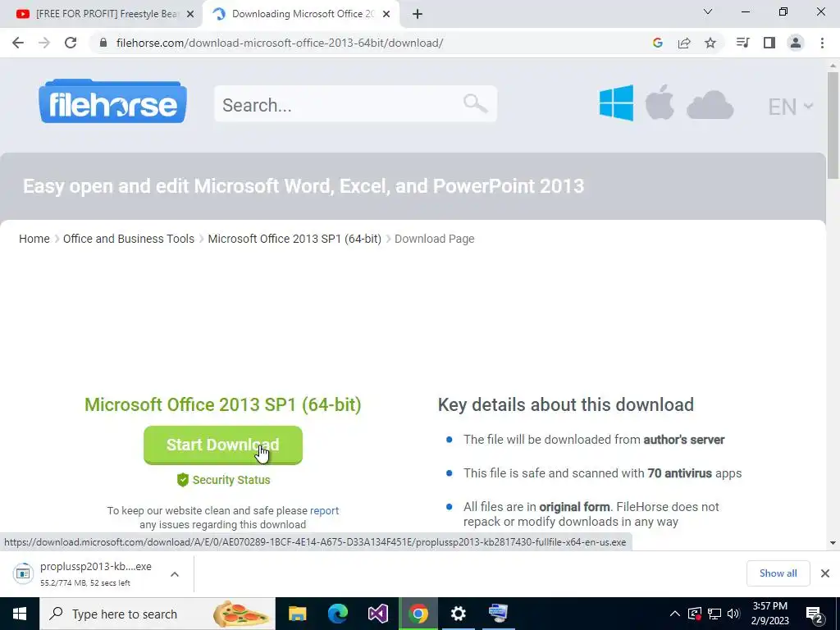Image resolution: width=840 pixels, height=630 pixels.
Task: Click the Google icon in address bar
Action: 657,43
